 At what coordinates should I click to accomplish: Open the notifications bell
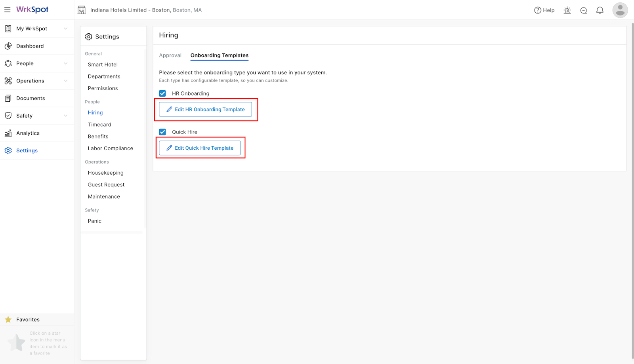[600, 10]
